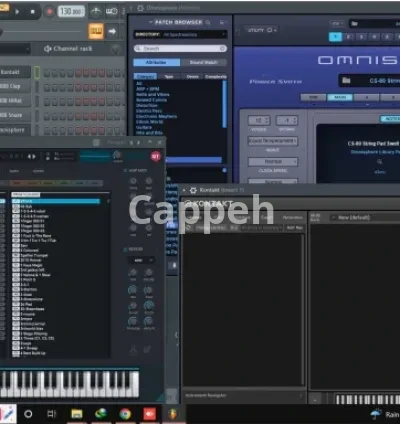Toggle the green channel selector for Kontakt
The height and width of the screenshot is (424, 400).
(x=37, y=72)
